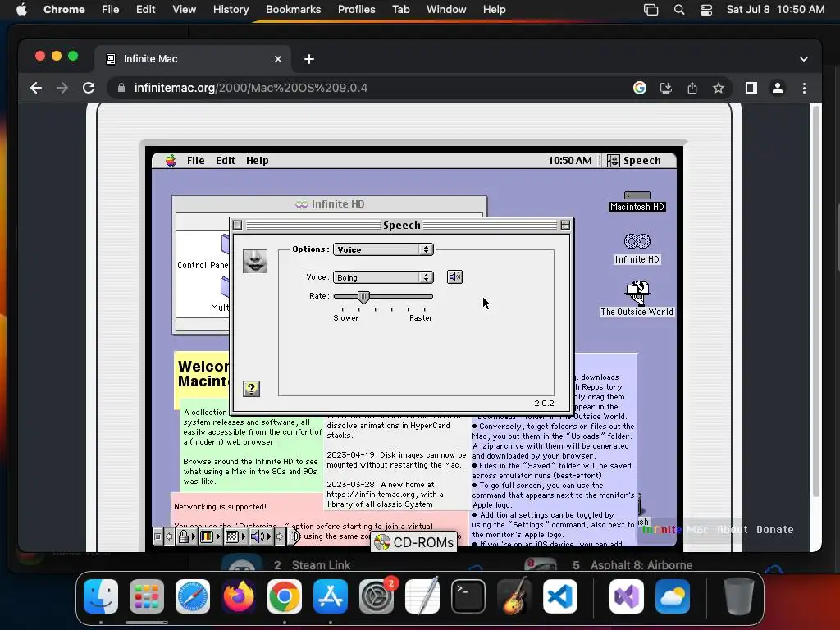Open the Infinite Mac footer link

click(x=675, y=529)
